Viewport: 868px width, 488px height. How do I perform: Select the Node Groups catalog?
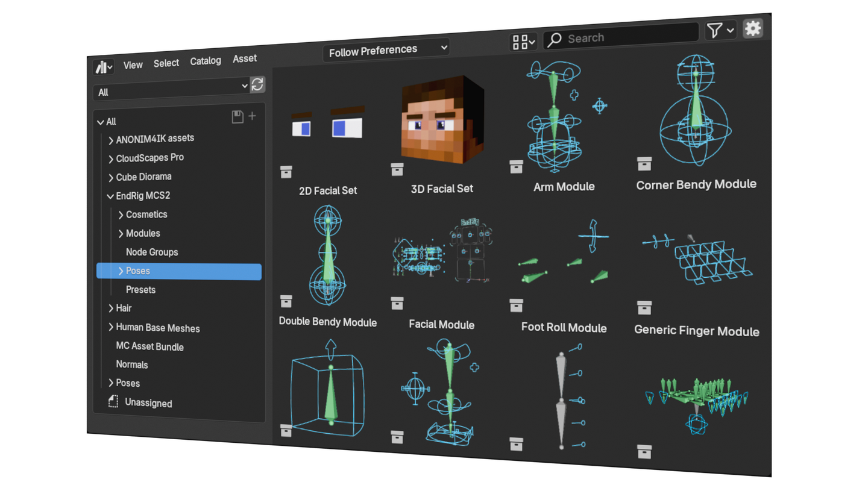click(152, 252)
